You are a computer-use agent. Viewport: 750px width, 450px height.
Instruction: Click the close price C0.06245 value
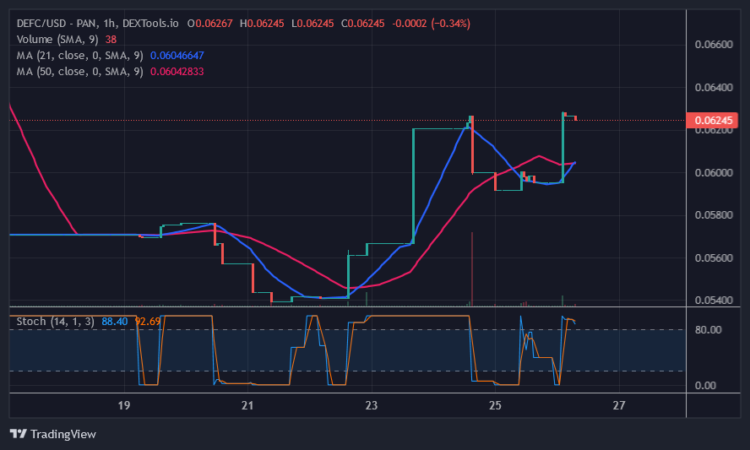[x=363, y=23]
